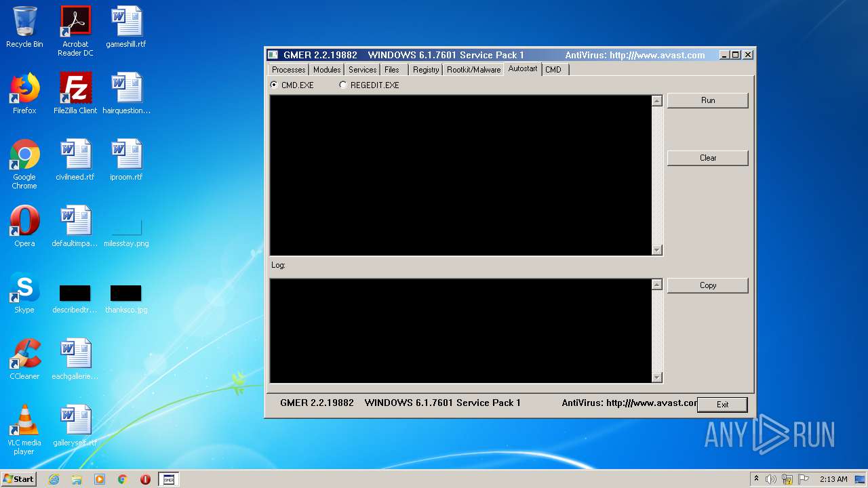
Task: Switch to the Modules tab
Action: pos(327,70)
